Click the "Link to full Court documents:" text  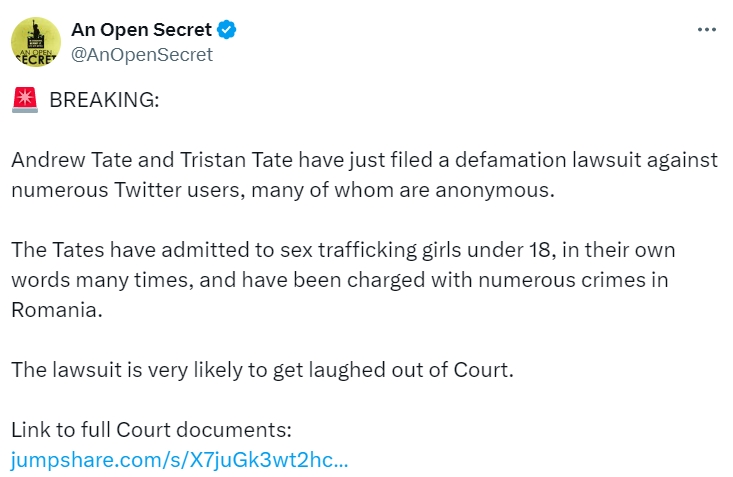(x=151, y=430)
